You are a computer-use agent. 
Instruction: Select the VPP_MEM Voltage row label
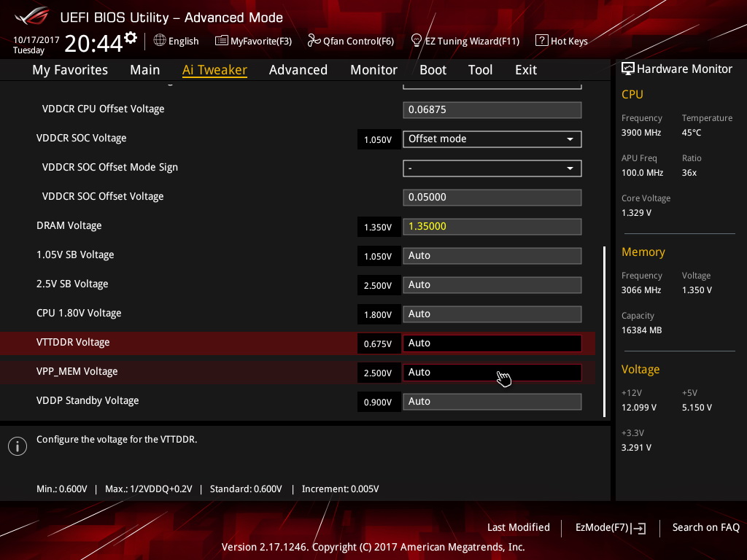pyautogui.click(x=77, y=371)
